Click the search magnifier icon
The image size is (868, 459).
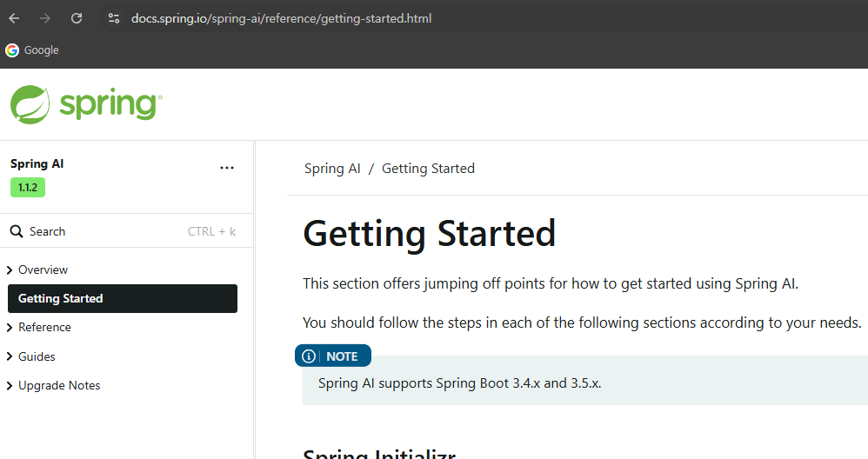tap(17, 231)
